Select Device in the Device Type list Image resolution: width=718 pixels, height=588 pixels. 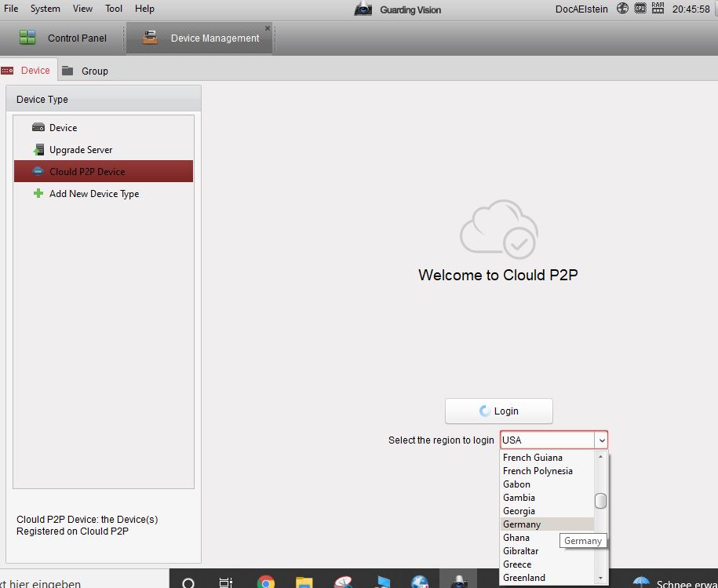(x=104, y=128)
